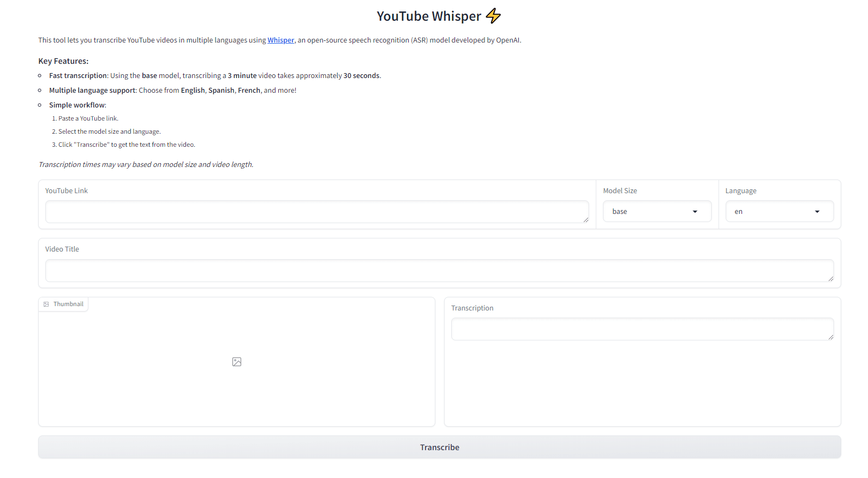
Task: Click the 'YouTube Link' field label
Action: [x=67, y=190]
